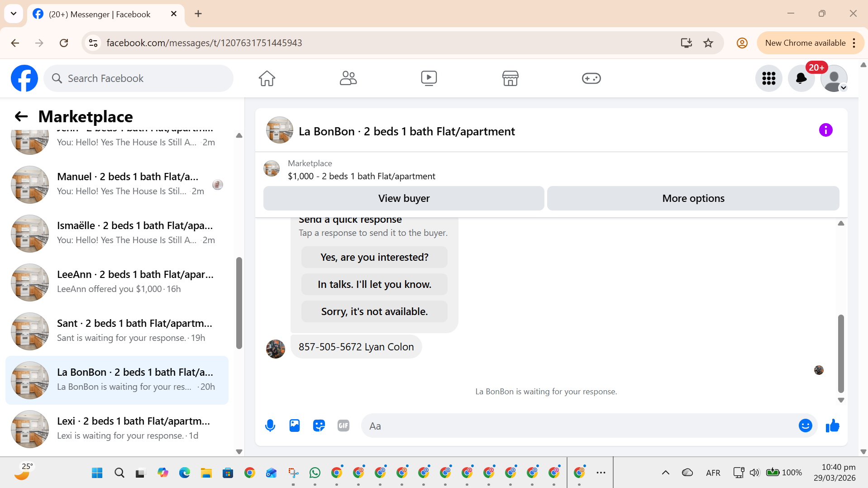Open the Facebook logo home link

(24, 78)
